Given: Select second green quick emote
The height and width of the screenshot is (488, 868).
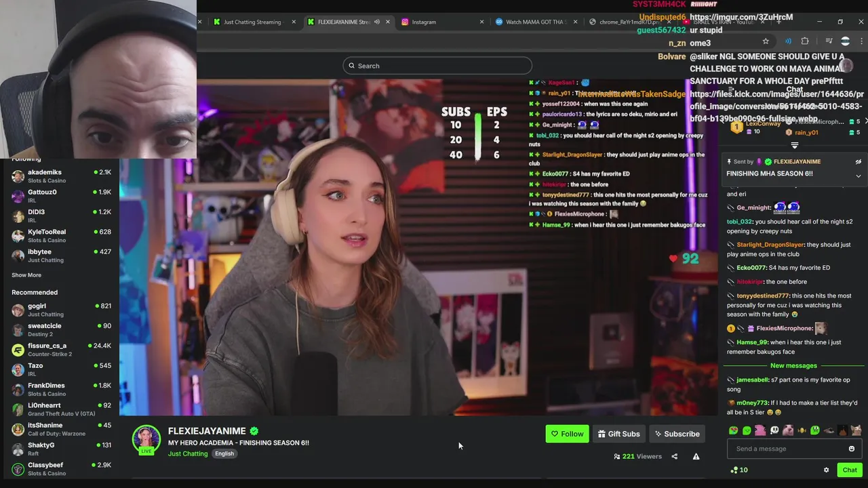Looking at the screenshot, I should pyautogui.click(x=747, y=430).
